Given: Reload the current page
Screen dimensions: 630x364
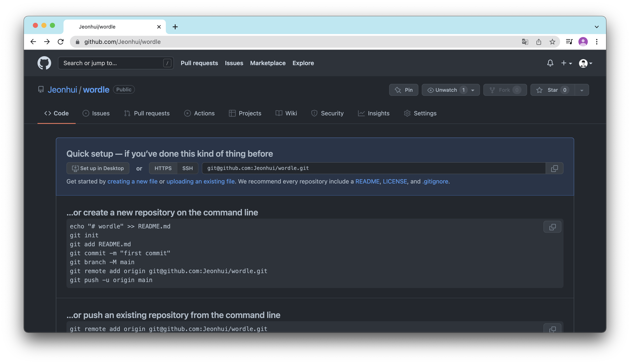Looking at the screenshot, I should coord(61,42).
